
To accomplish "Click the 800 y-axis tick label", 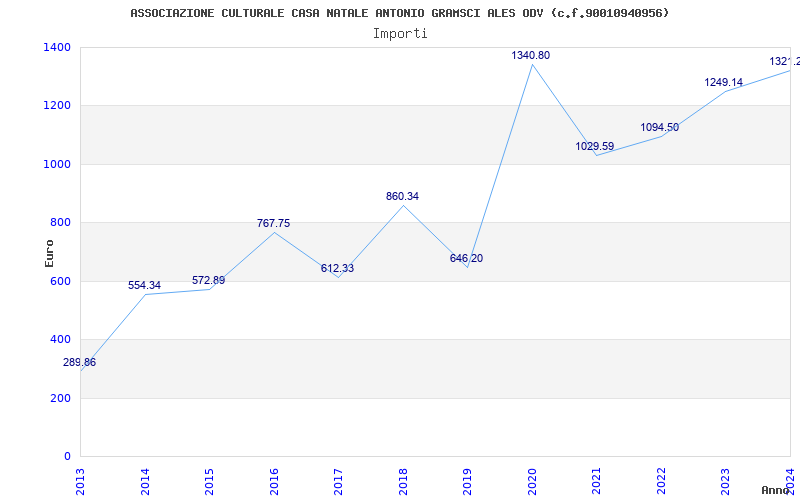I will tap(61, 223).
